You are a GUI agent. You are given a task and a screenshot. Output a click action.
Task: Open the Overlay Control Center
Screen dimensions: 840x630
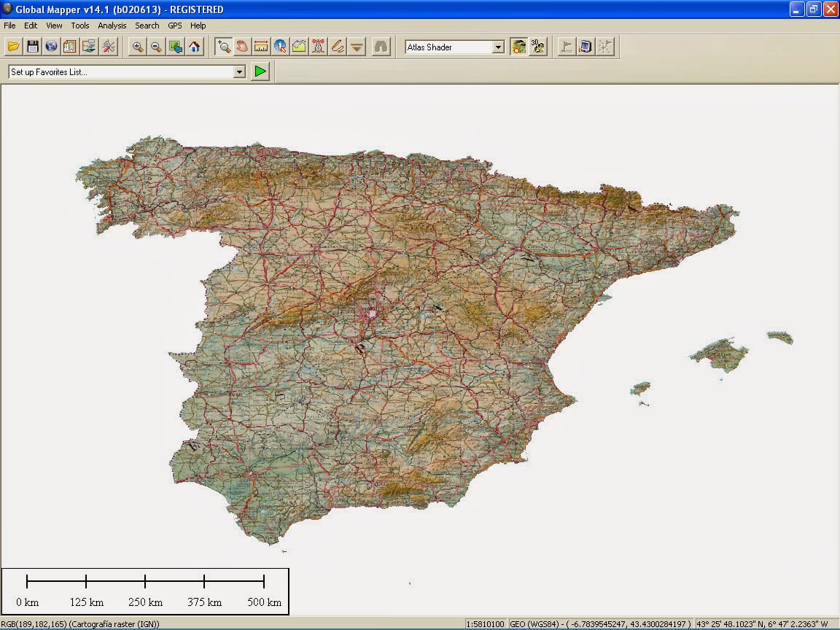click(x=69, y=45)
